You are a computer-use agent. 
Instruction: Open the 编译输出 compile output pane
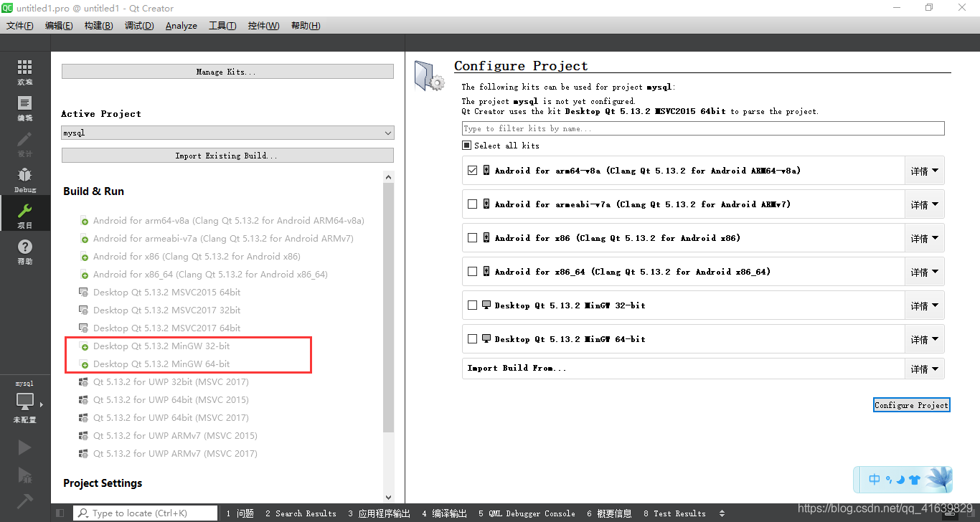pyautogui.click(x=444, y=513)
